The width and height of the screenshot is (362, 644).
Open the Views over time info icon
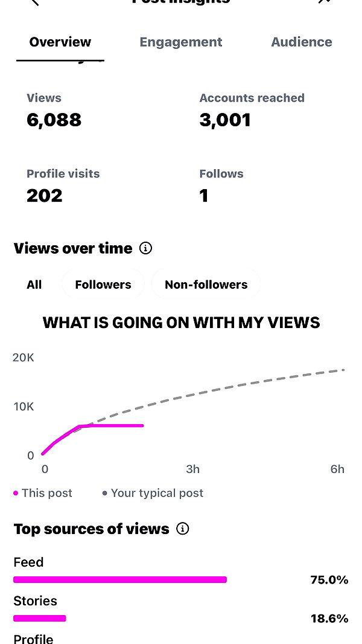pos(145,248)
